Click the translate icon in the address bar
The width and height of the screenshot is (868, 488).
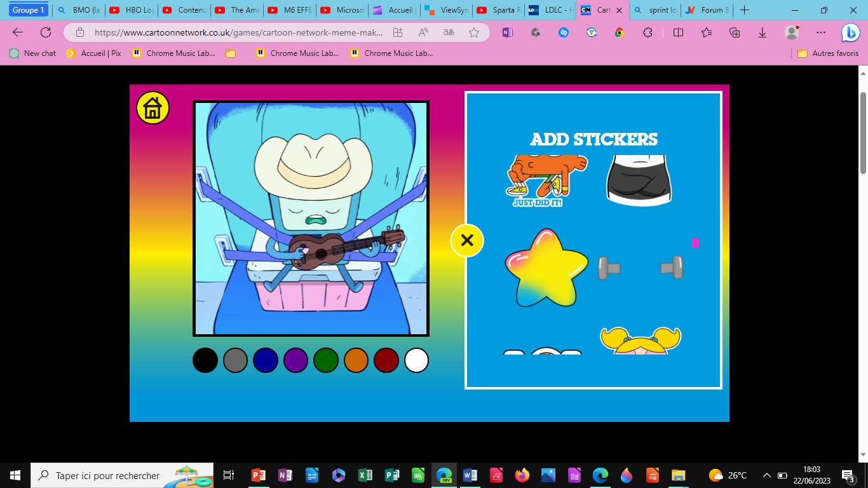click(449, 32)
